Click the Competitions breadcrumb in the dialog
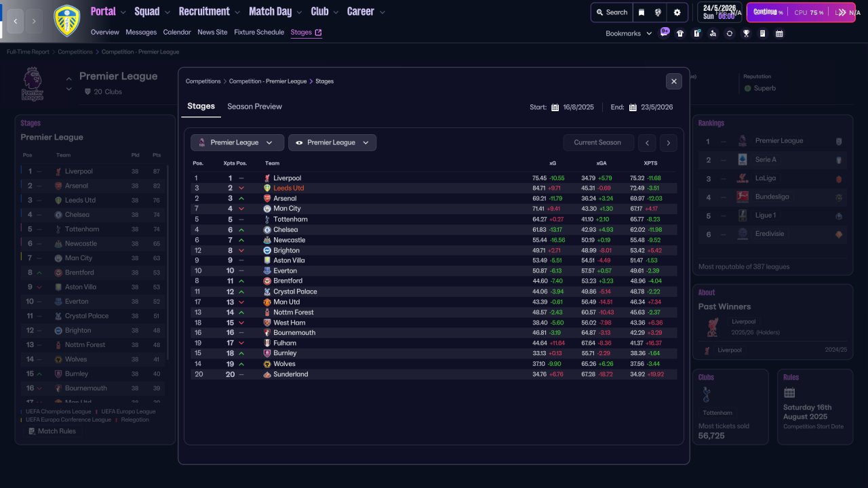868x488 pixels. 203,81
